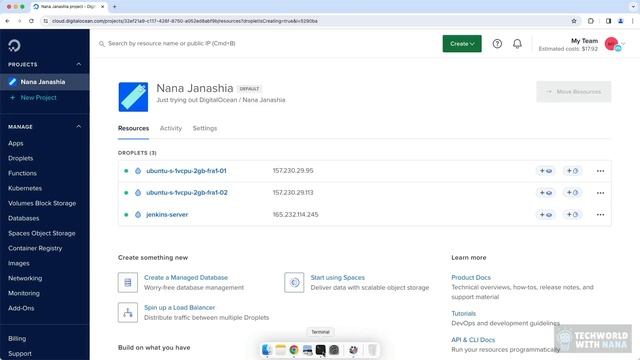The width and height of the screenshot is (640, 360).
Task: Open Monitoring in the sidebar
Action: click(x=24, y=293)
